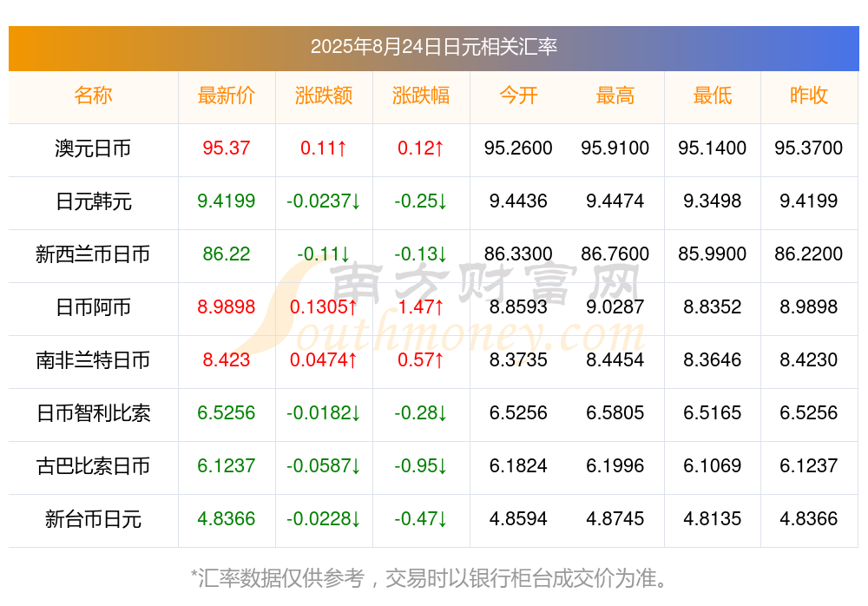Select the 日元韩元 currency pair

click(x=93, y=201)
